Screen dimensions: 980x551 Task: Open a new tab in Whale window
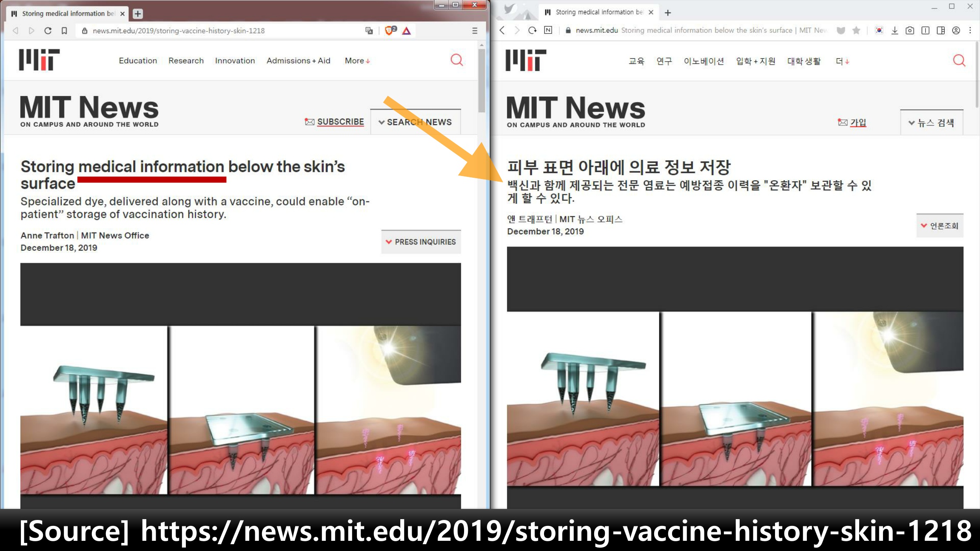click(668, 13)
